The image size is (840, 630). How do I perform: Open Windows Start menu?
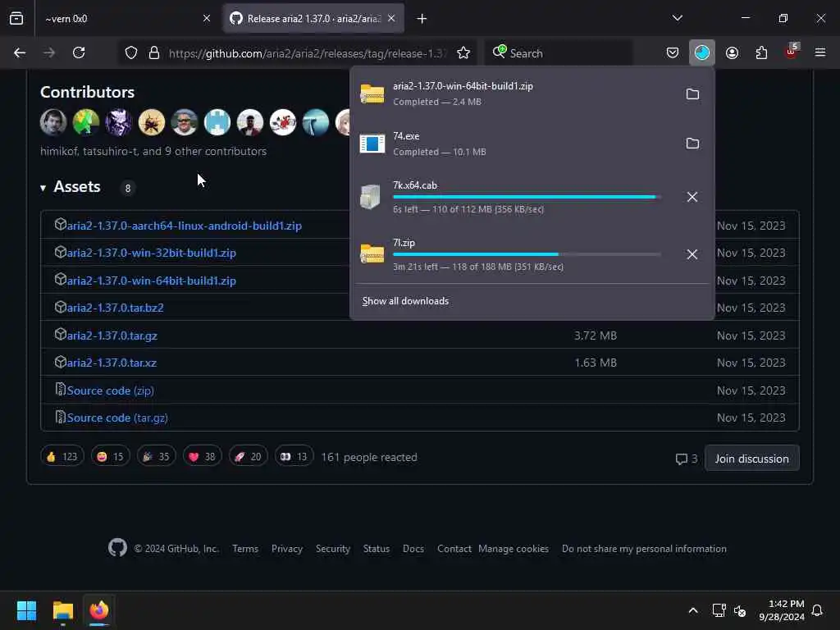click(x=26, y=610)
